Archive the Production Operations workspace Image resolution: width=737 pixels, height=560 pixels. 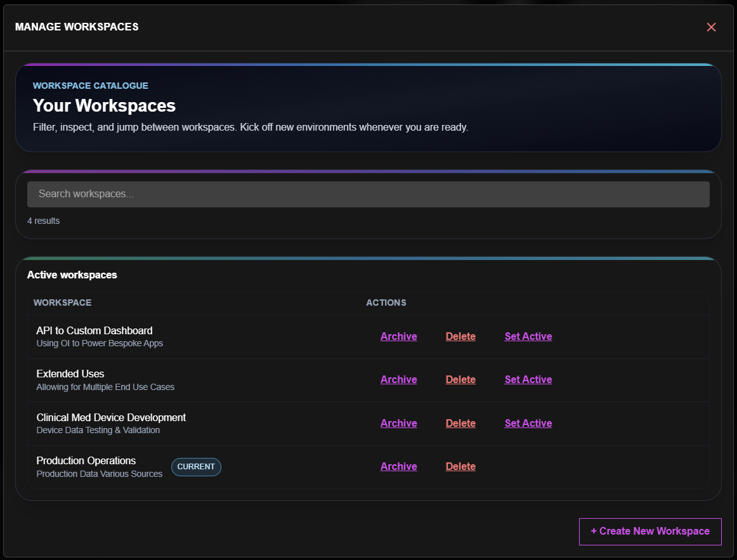[x=398, y=467]
